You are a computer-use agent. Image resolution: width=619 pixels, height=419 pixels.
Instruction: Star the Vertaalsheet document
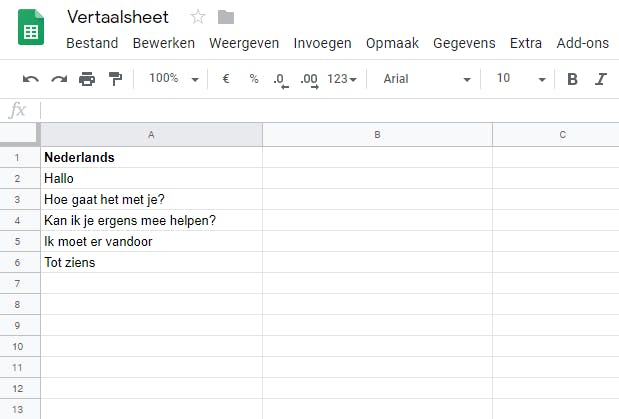(198, 17)
